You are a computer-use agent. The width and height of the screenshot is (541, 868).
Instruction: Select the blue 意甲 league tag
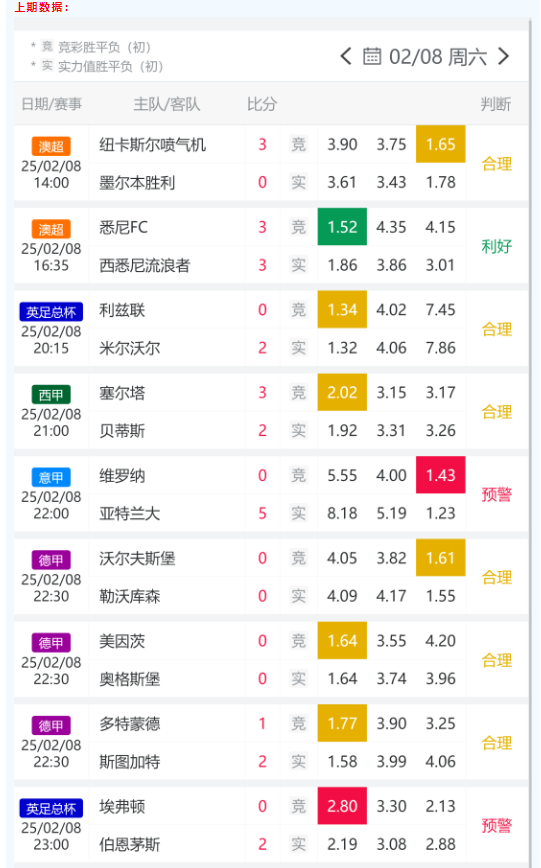tap(51, 477)
